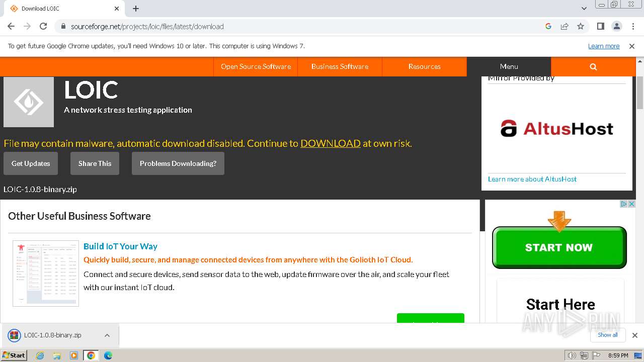Open the Business Software menu
Screen dimensions: 644x362
coord(340,66)
